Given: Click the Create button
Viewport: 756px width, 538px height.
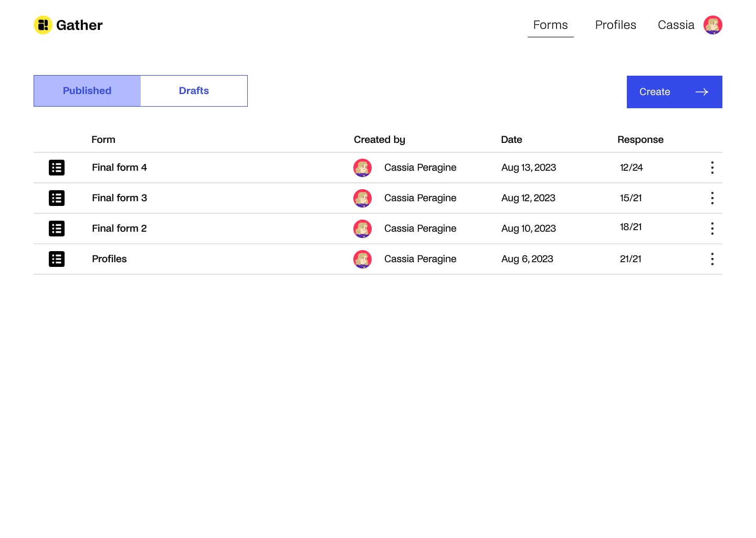Looking at the screenshot, I should [x=675, y=92].
